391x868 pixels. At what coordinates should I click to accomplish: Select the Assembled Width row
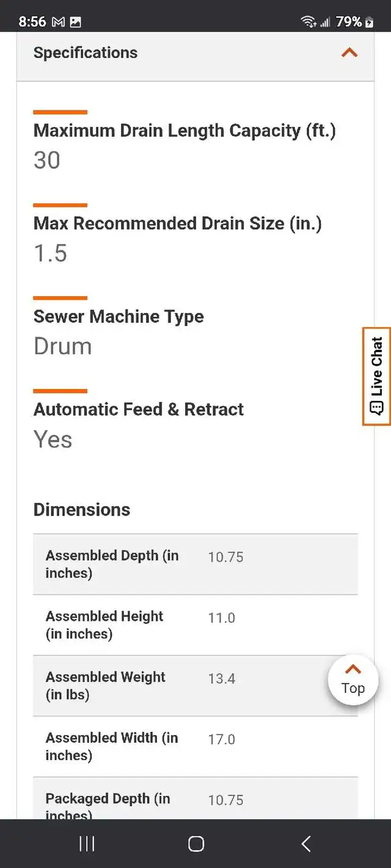(x=195, y=747)
